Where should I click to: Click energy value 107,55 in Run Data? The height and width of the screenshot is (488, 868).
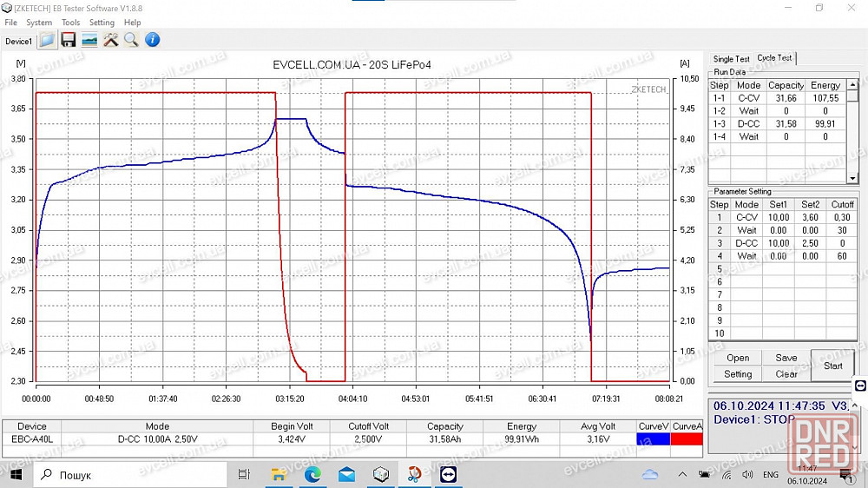tap(825, 98)
